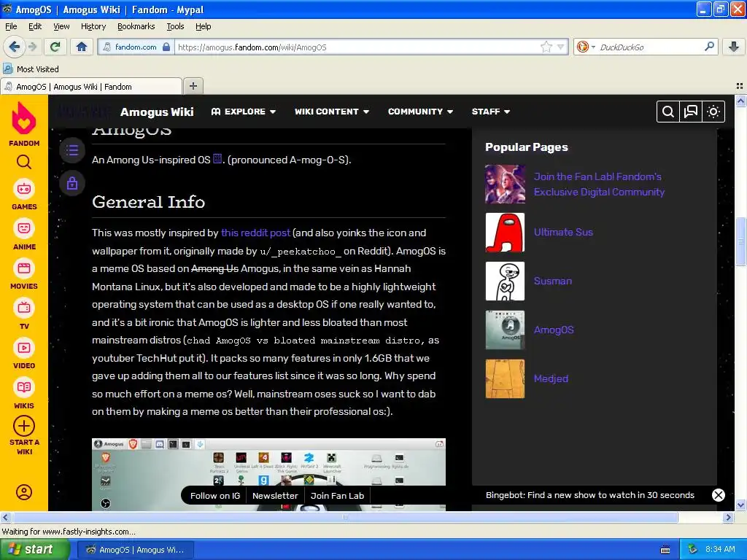This screenshot has height=560, width=747.
Task: Click the vertical scrollbar thumb
Action: pos(740,241)
